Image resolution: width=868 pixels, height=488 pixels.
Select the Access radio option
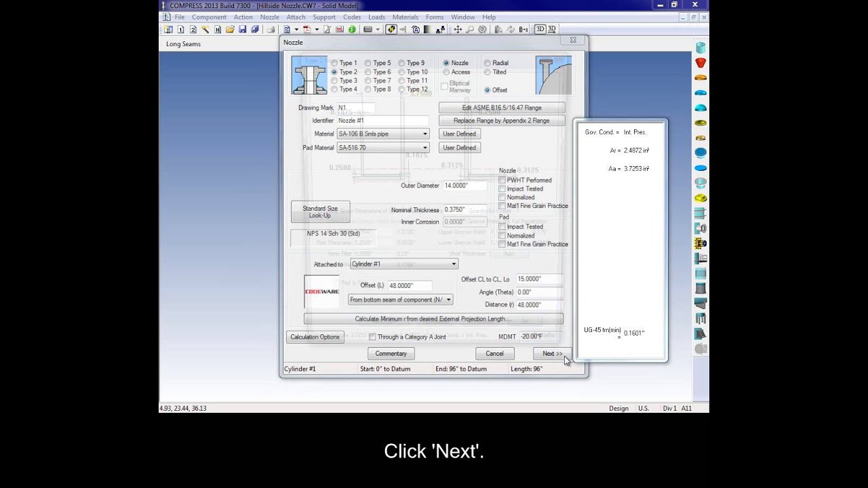(x=446, y=72)
